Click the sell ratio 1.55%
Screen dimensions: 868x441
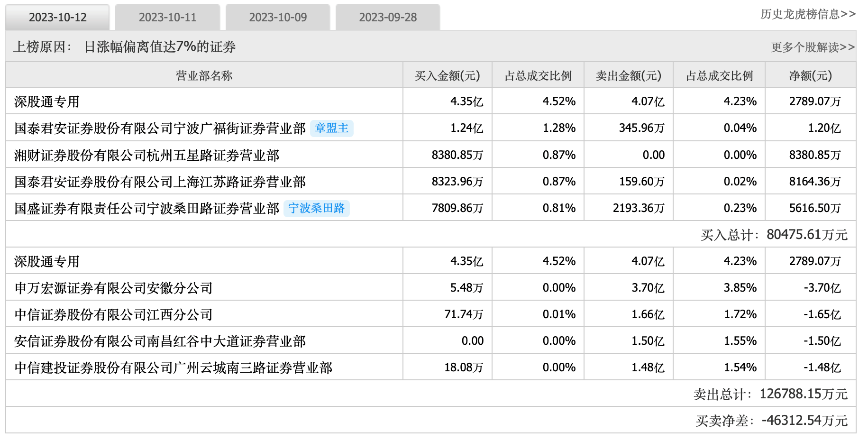(x=740, y=341)
